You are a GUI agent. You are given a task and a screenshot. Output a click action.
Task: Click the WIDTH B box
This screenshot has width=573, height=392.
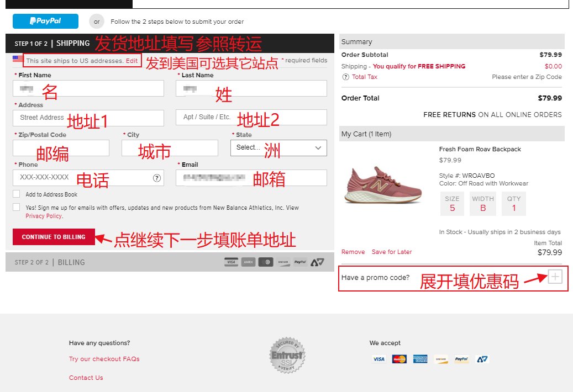click(x=483, y=204)
